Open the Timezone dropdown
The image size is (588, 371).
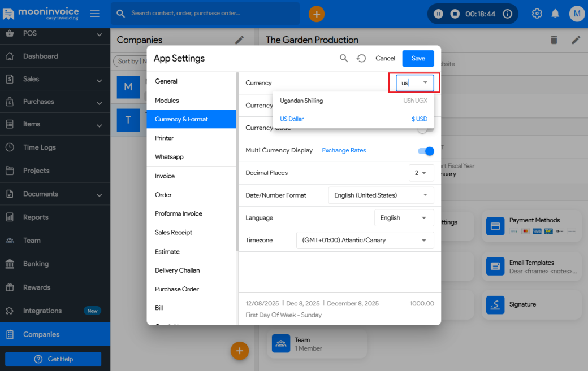365,240
